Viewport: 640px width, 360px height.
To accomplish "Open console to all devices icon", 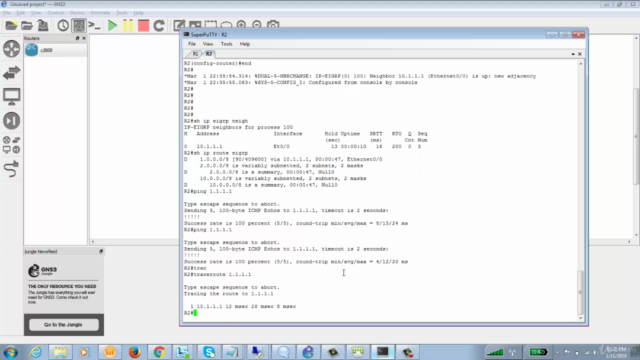I will coord(94,26).
